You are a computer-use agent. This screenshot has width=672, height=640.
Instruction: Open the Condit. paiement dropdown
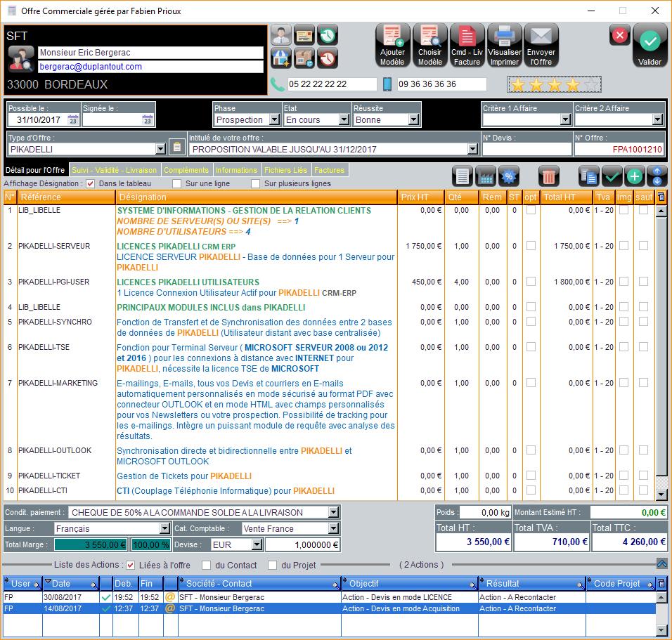click(x=333, y=512)
